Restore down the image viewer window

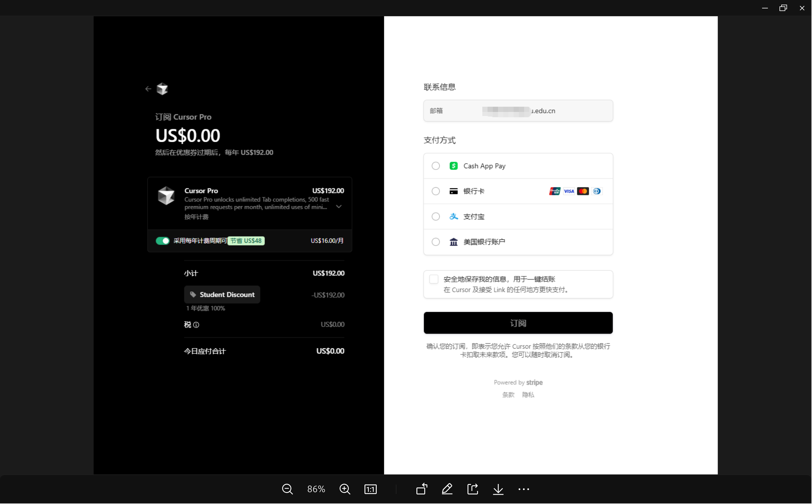tap(783, 8)
